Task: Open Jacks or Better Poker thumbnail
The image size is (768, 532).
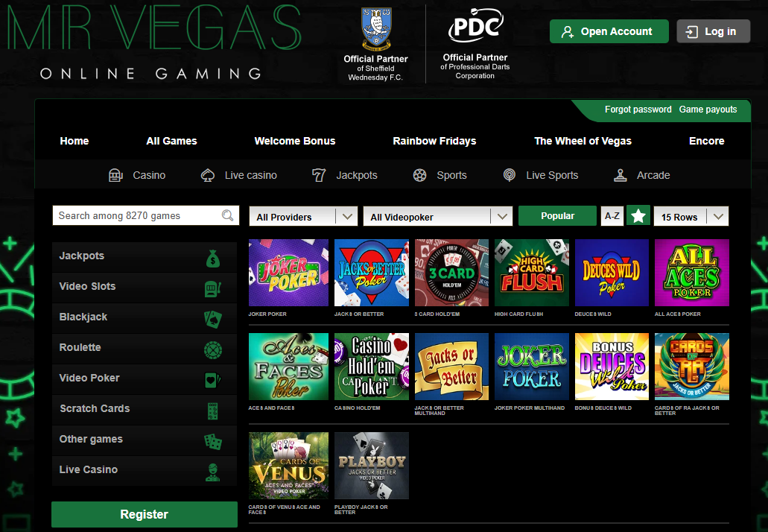Action: point(371,273)
